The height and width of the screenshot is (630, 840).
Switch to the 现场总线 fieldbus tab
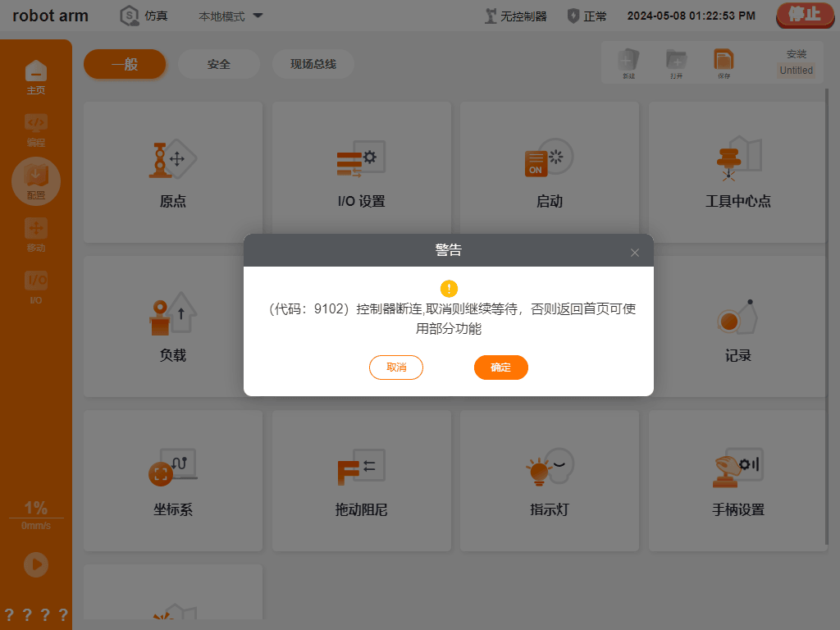(x=313, y=64)
